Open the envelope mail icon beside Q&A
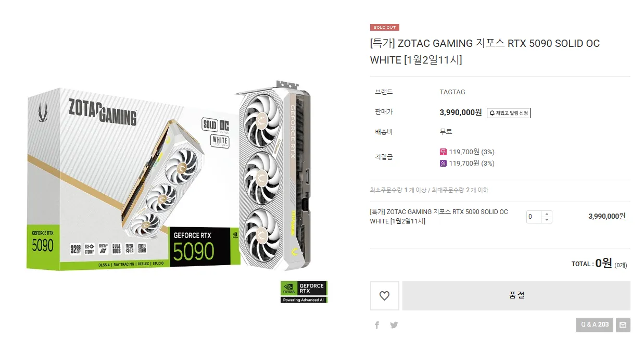The width and height of the screenshot is (644, 337). pyautogui.click(x=623, y=324)
